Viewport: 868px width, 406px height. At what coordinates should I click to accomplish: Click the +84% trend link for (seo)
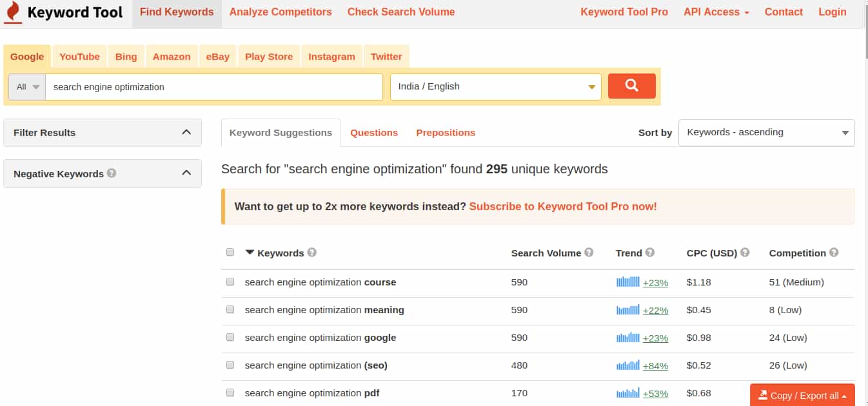click(655, 365)
